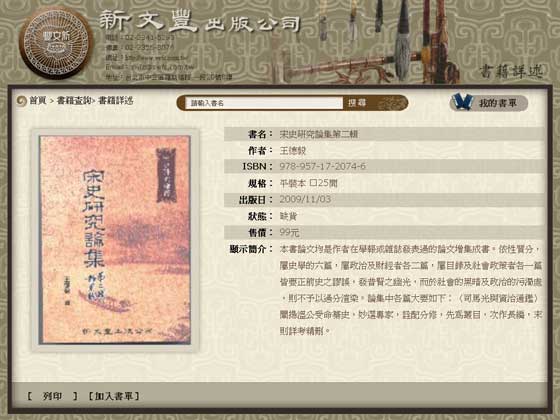560x420 pixels.
Task: Click the 書籍詳述 heading at top right
Action: pos(511,72)
